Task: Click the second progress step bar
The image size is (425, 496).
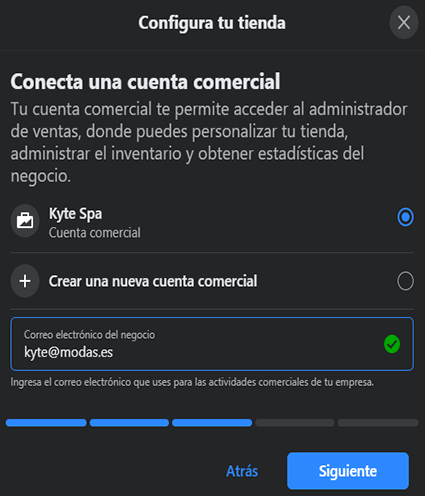Action: tap(129, 423)
